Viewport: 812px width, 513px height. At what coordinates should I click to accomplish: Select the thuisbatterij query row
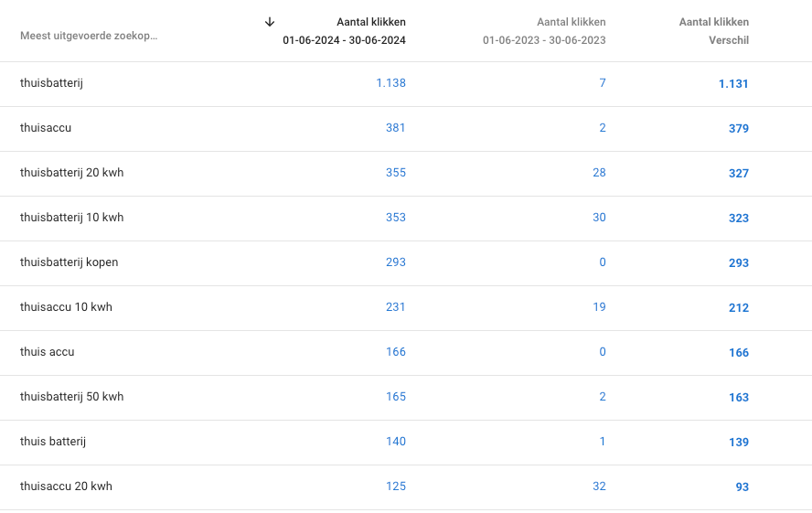52,83
